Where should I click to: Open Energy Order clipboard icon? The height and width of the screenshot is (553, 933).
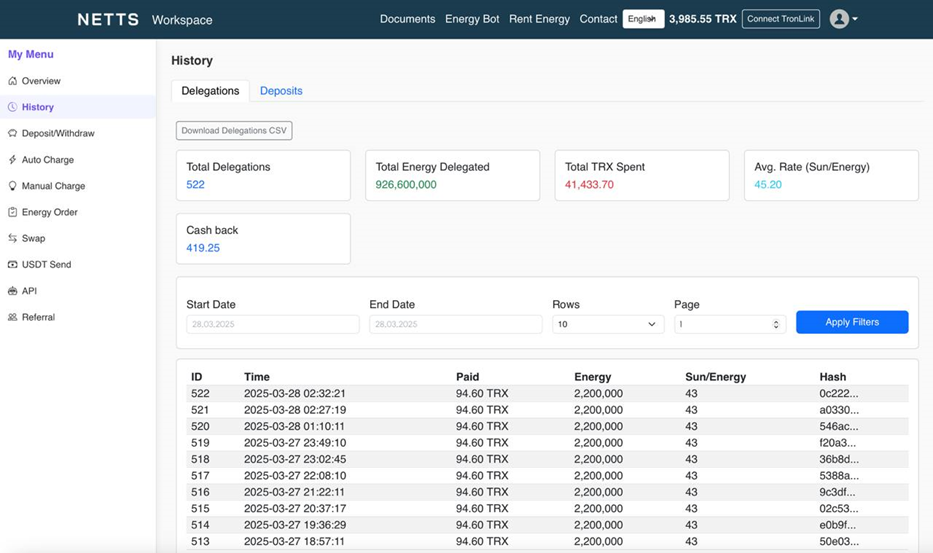12,212
